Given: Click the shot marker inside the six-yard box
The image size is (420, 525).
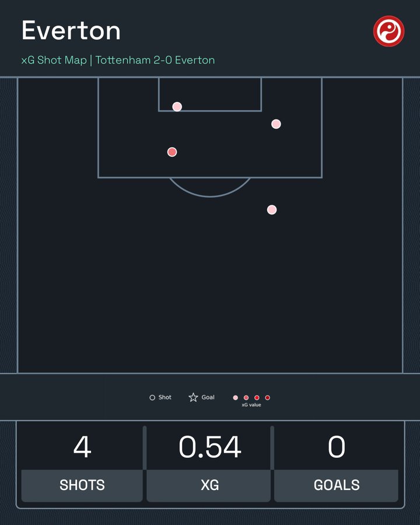Looking at the screenshot, I should [177, 107].
